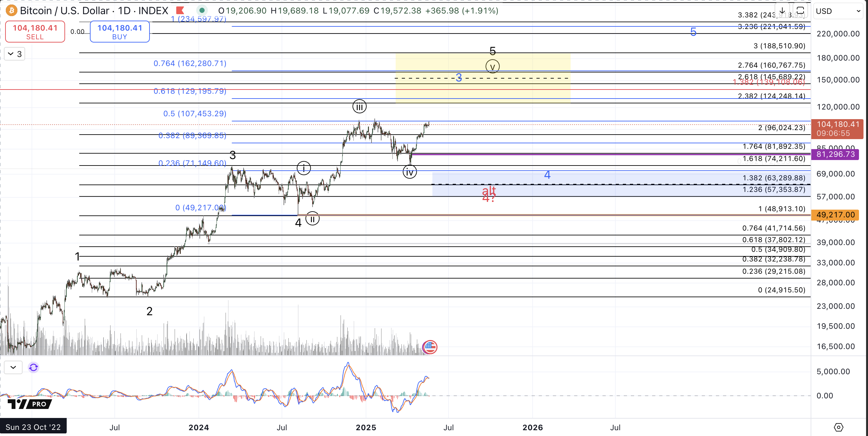
Task: Click the SELL 104,180.41 button
Action: tap(35, 32)
